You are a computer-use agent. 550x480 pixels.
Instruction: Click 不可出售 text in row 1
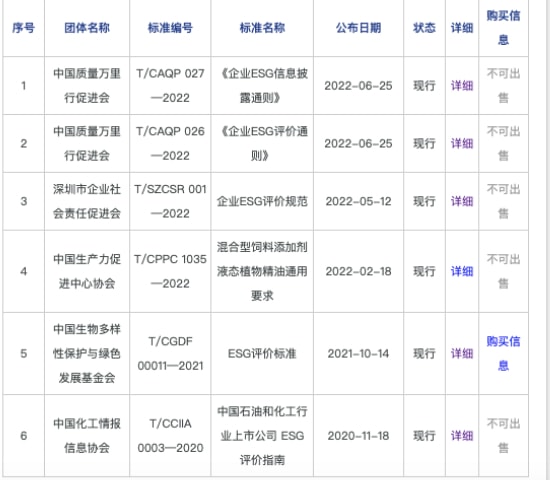[x=503, y=86]
